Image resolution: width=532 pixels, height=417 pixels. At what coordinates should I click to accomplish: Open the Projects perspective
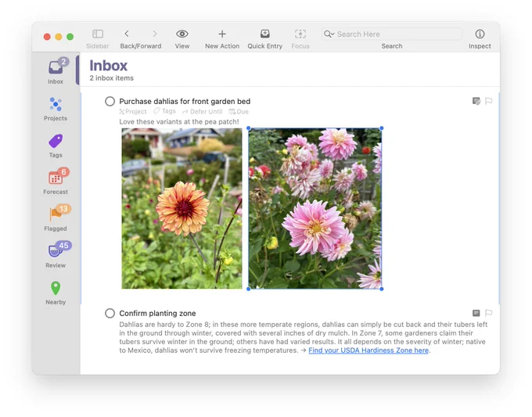click(56, 109)
